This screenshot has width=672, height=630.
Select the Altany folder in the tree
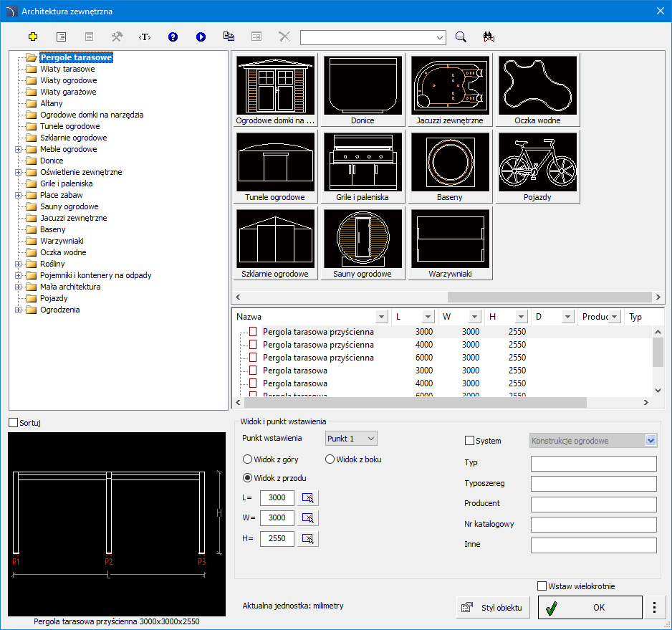[51, 103]
